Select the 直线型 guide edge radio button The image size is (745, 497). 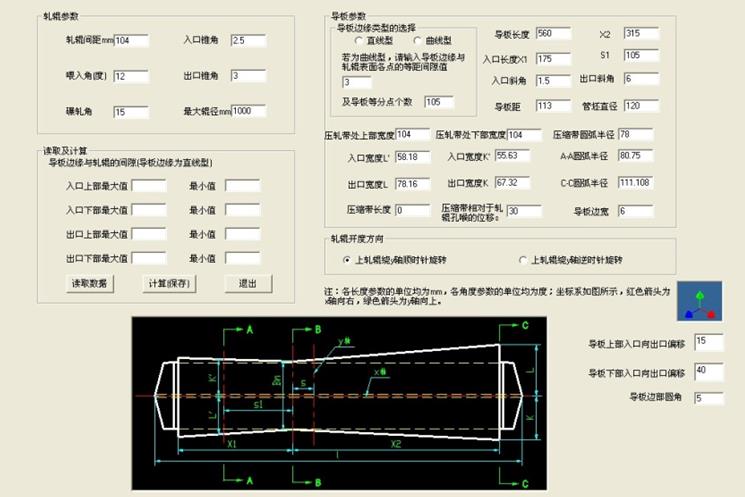(359, 40)
